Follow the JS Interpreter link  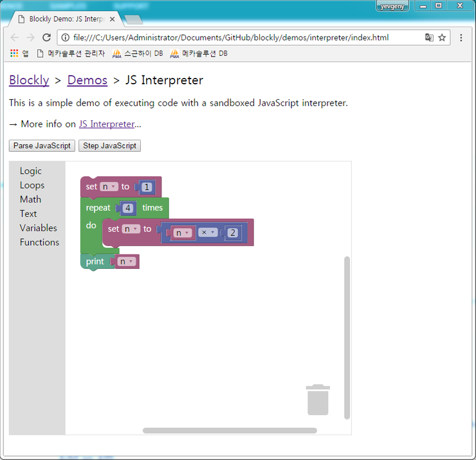106,124
